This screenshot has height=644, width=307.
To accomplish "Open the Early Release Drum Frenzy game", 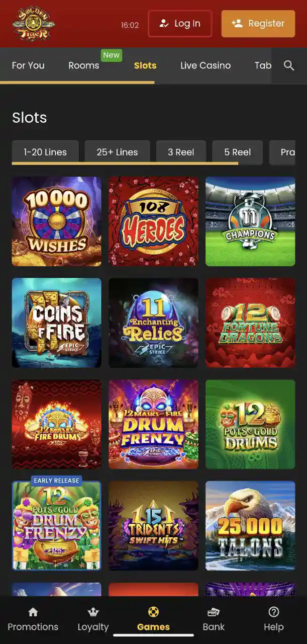I will point(57,526).
